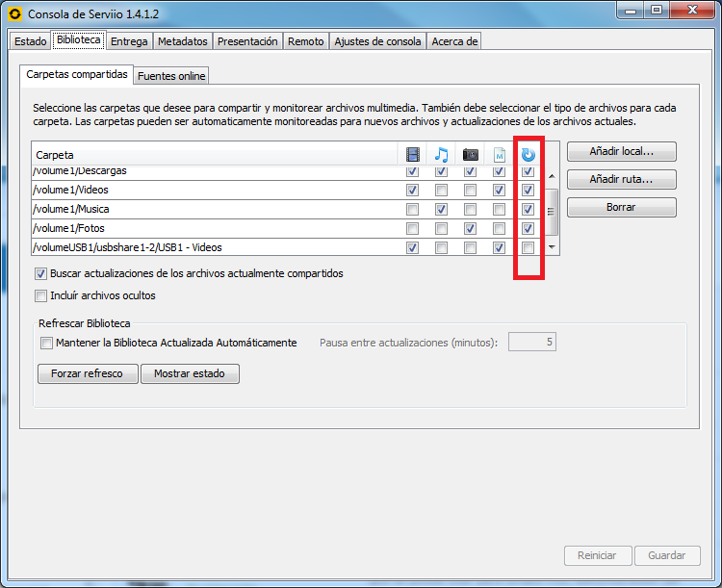The width and height of the screenshot is (722, 588).
Task: Enable Mantener la Biblioteca Actualizada Automáticamente
Action: click(x=46, y=343)
